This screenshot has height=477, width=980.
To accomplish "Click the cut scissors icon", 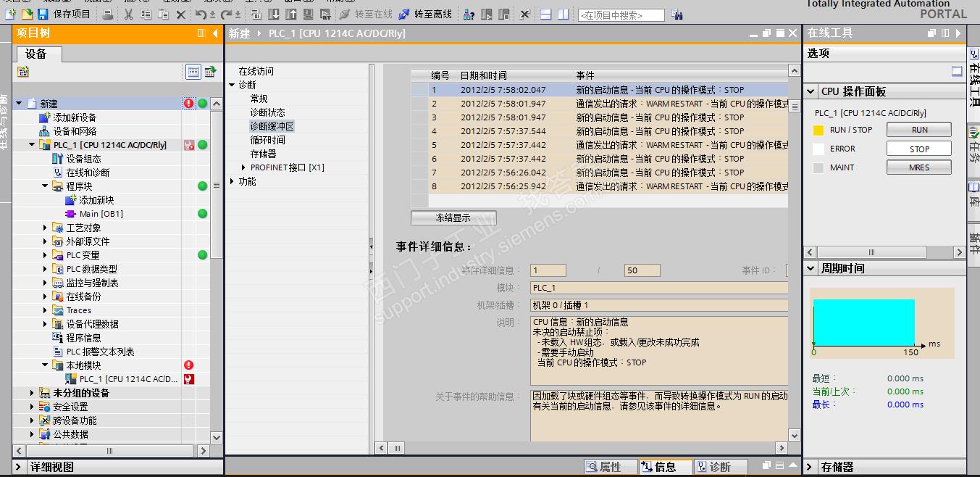I will (128, 14).
